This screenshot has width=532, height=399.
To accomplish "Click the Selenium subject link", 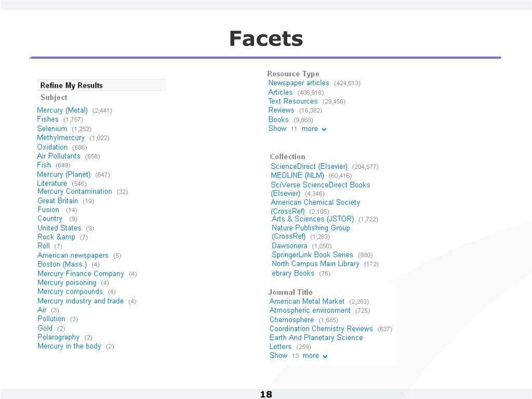I will (x=52, y=129).
